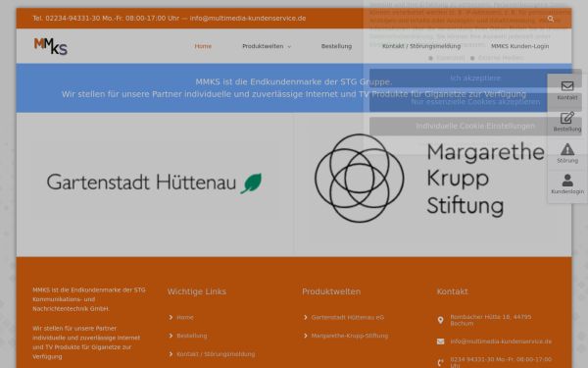
Task: Click 'MMKS ist die Endkundenmarke' blue banner text
Action: (294, 81)
